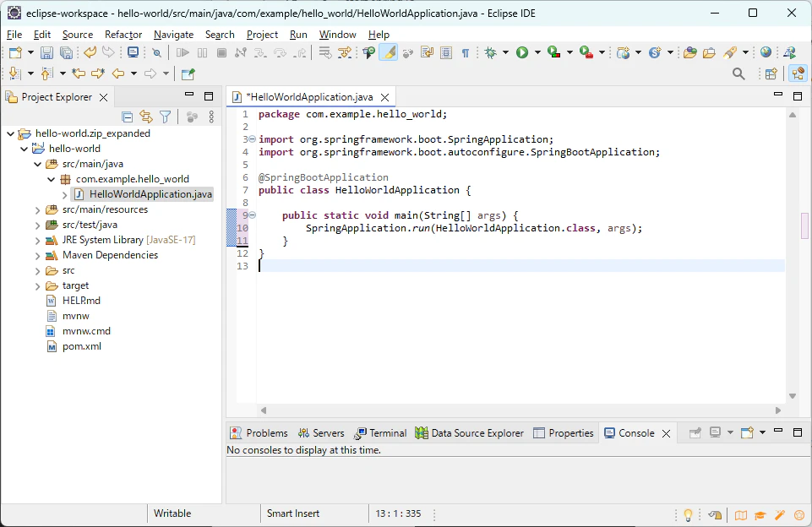812x527 pixels.
Task: Click Collapse All in Project Explorer
Action: [x=127, y=117]
